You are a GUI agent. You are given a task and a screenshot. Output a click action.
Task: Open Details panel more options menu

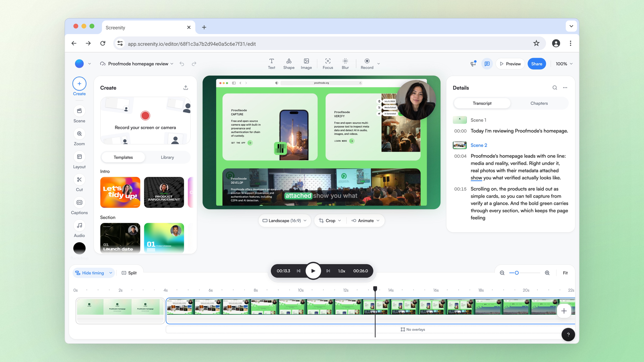[565, 88]
